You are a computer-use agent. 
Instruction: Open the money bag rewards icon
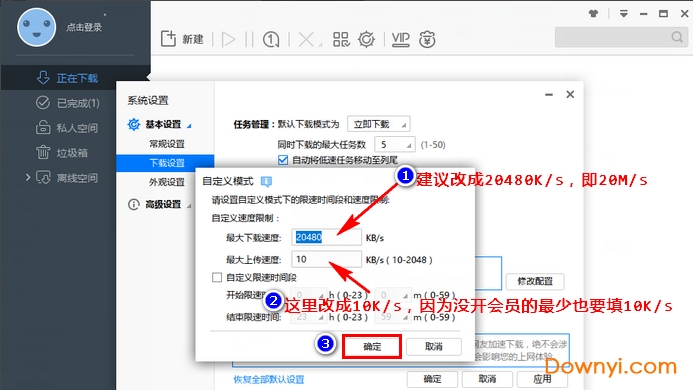[x=427, y=39]
